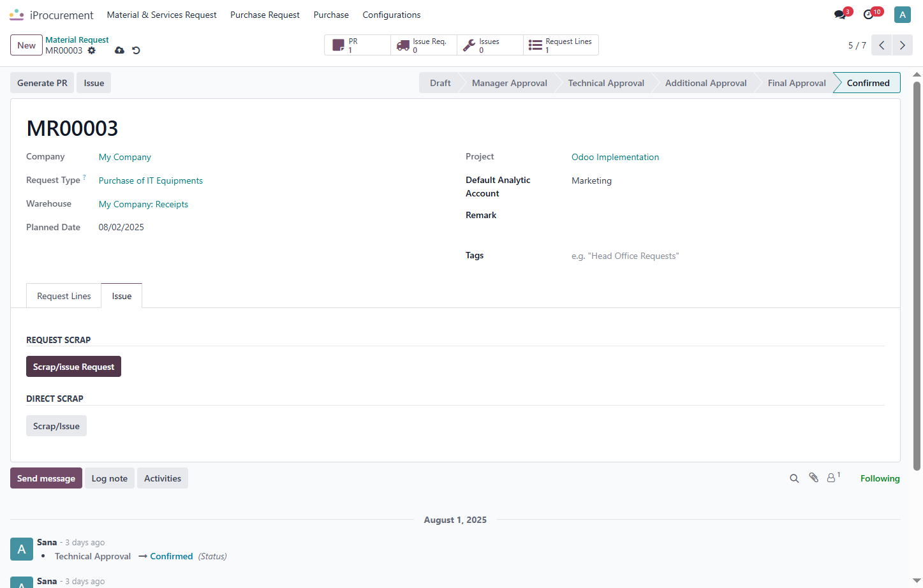The height and width of the screenshot is (588, 923).
Task: Open the Odoo Implementation project link
Action: coord(615,157)
